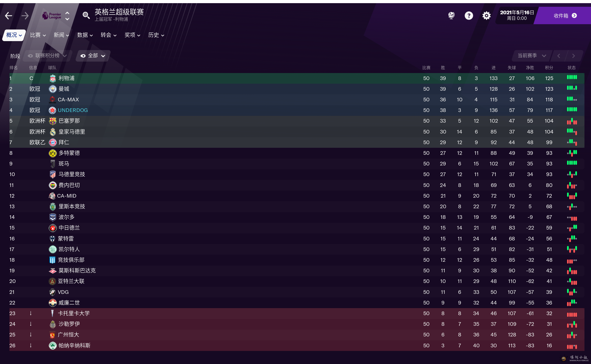Open the help question mark icon
The image size is (591, 364).
tap(469, 16)
